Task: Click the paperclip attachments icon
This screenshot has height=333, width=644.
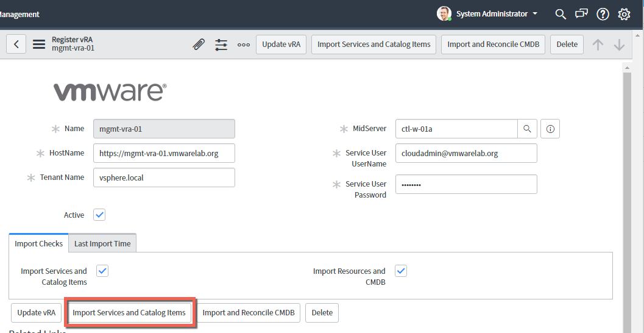Action: tap(199, 45)
